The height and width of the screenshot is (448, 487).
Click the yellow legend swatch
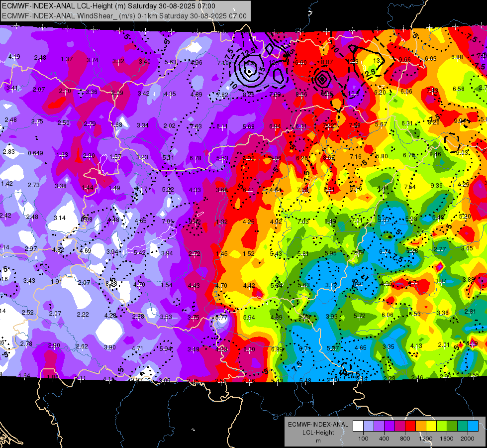[x=431, y=426]
